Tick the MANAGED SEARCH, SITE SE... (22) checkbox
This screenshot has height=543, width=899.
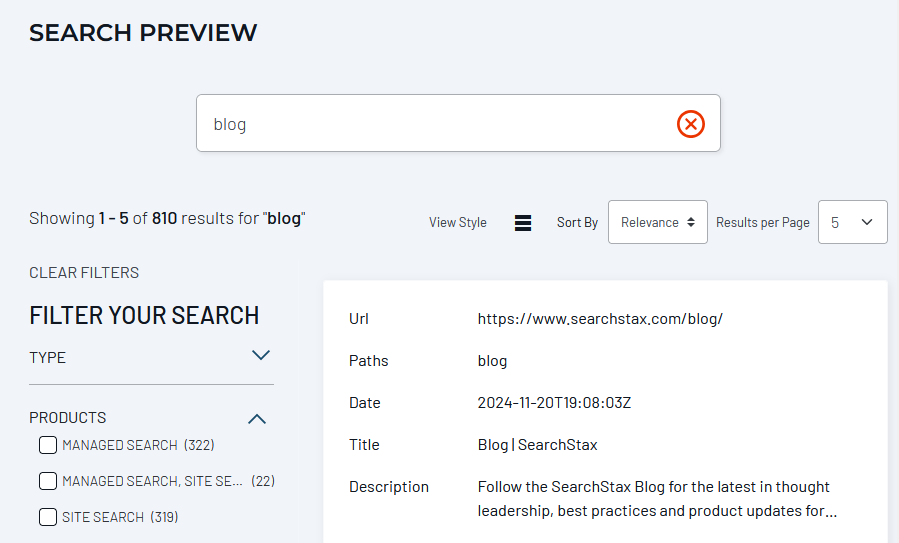48,481
